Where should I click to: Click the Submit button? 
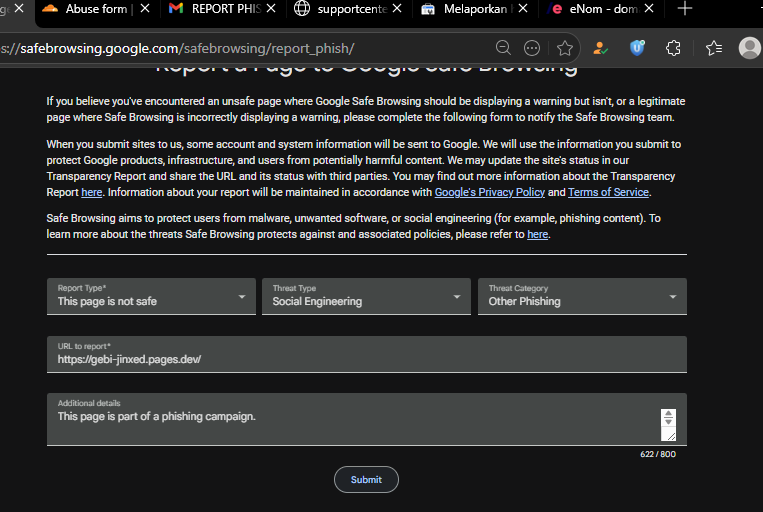coord(366,480)
